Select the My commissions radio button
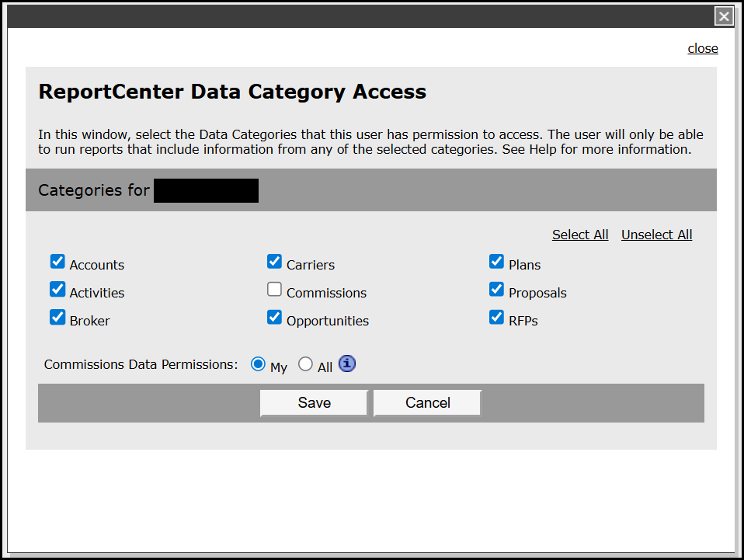This screenshot has height=560, width=744. pyautogui.click(x=258, y=364)
